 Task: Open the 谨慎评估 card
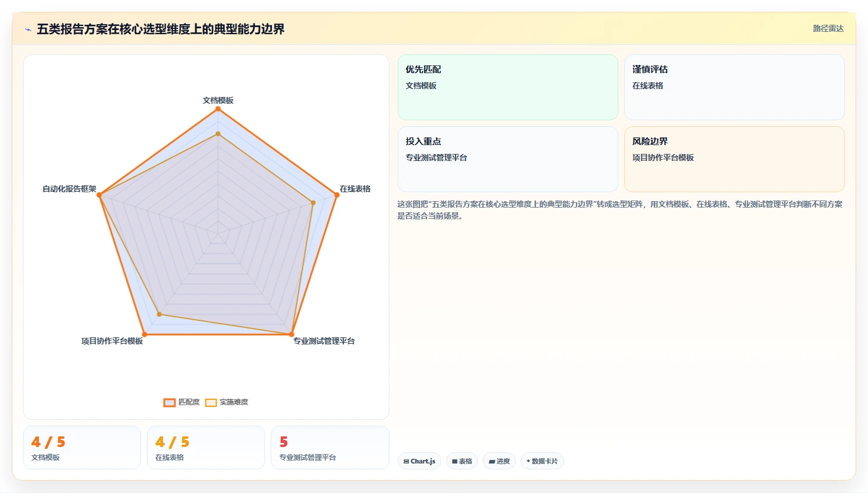[x=735, y=87]
